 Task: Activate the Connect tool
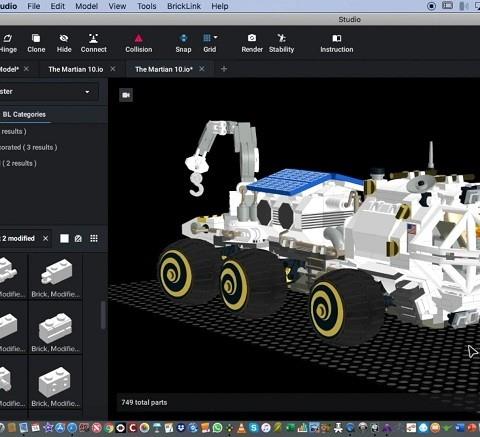tap(93, 43)
